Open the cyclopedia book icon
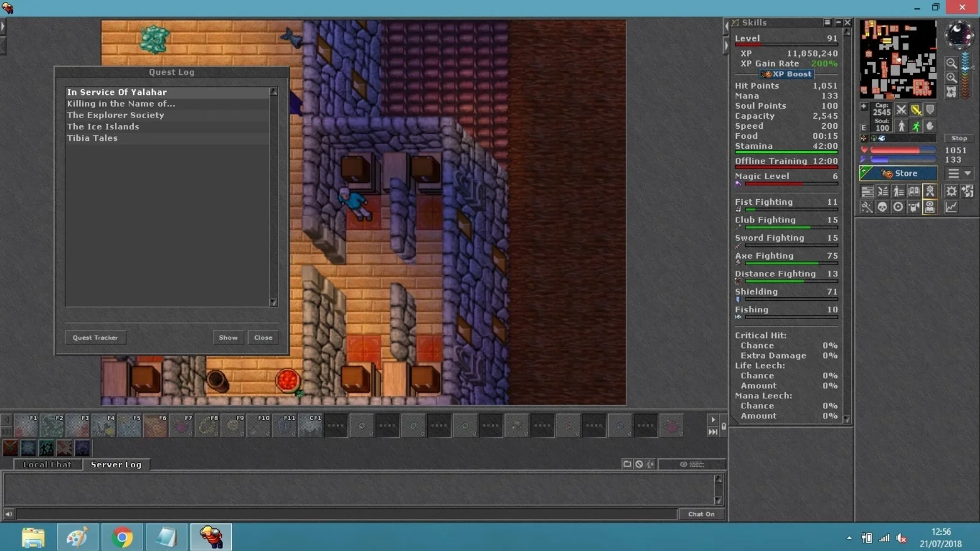This screenshot has height=551, width=980. [x=914, y=192]
